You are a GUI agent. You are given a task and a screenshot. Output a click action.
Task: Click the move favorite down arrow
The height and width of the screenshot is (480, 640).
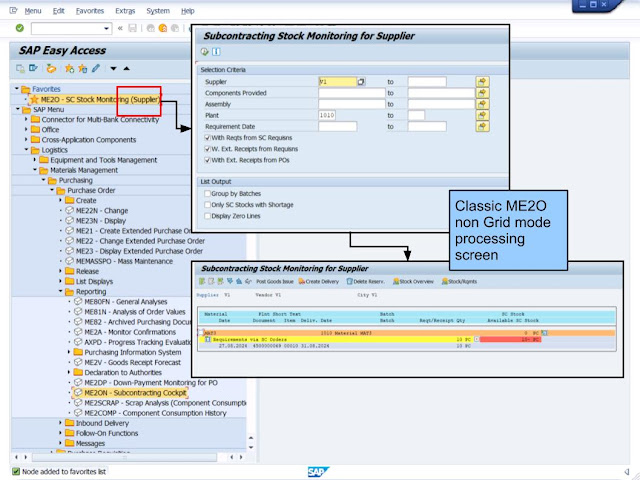[113, 69]
